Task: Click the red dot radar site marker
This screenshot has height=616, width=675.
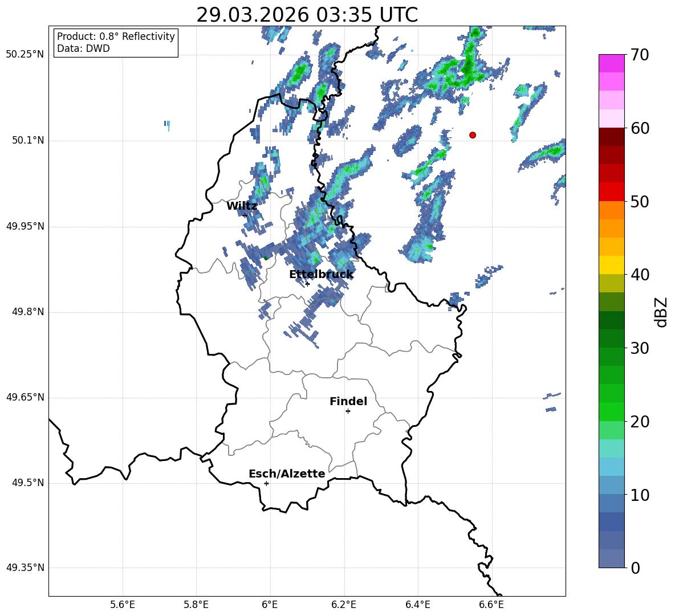Action: pyautogui.click(x=473, y=135)
